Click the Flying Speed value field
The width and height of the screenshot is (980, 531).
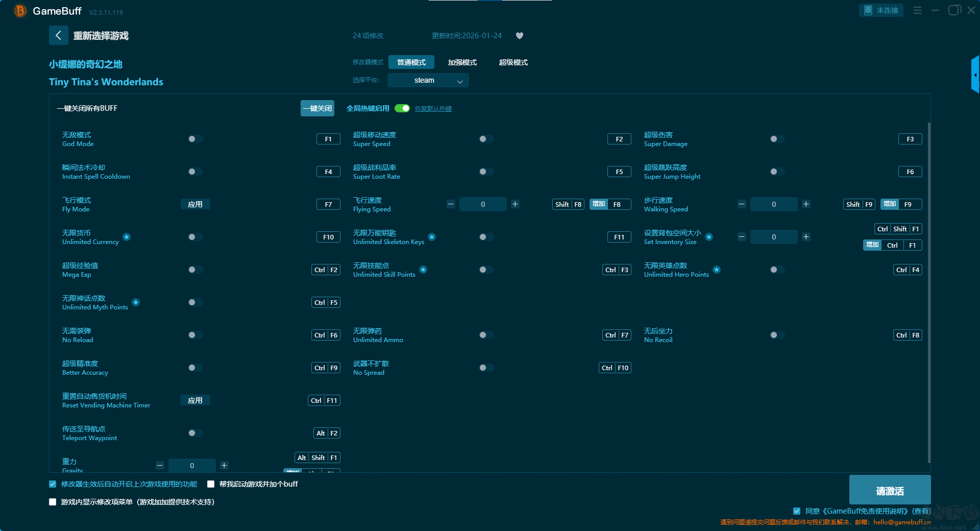[483, 204]
